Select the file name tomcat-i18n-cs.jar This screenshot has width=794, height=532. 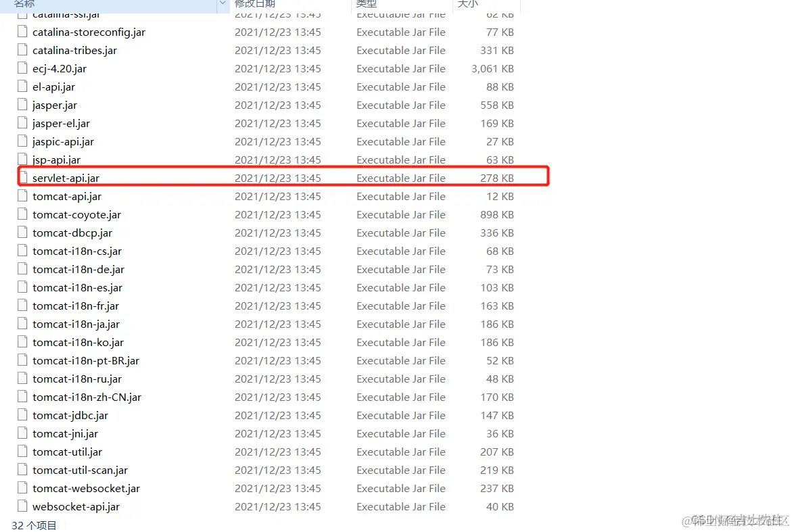[x=77, y=251]
